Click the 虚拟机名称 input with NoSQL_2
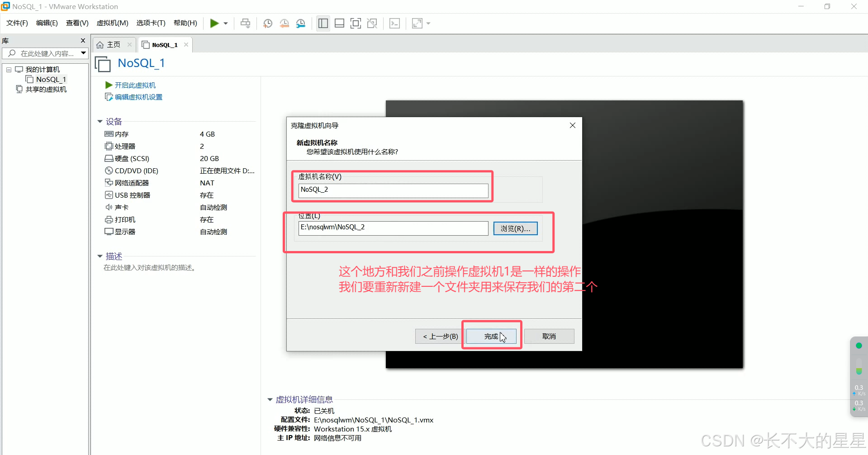The height and width of the screenshot is (455, 868). pyautogui.click(x=393, y=190)
